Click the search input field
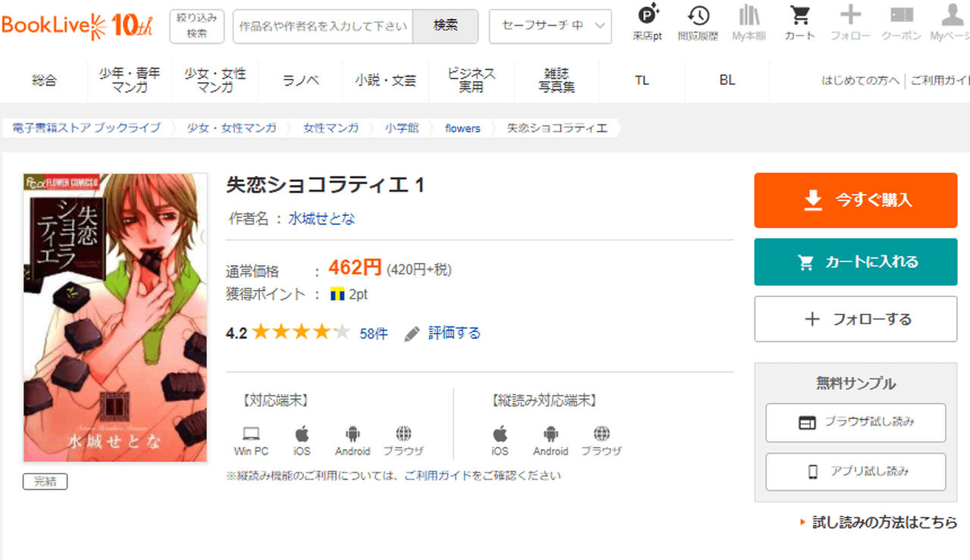 pos(323,26)
